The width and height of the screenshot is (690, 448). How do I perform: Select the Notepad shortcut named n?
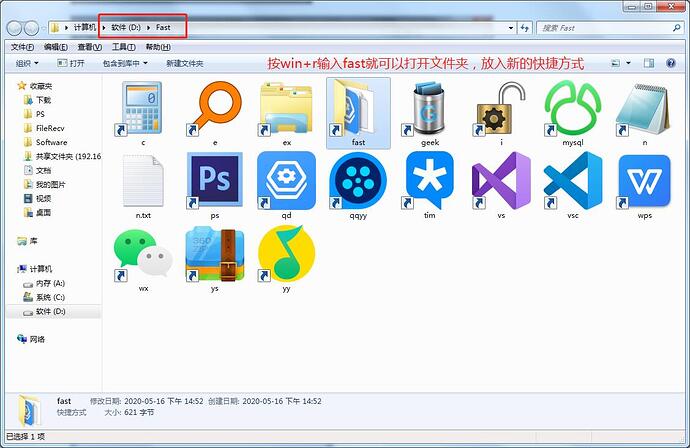(x=644, y=113)
